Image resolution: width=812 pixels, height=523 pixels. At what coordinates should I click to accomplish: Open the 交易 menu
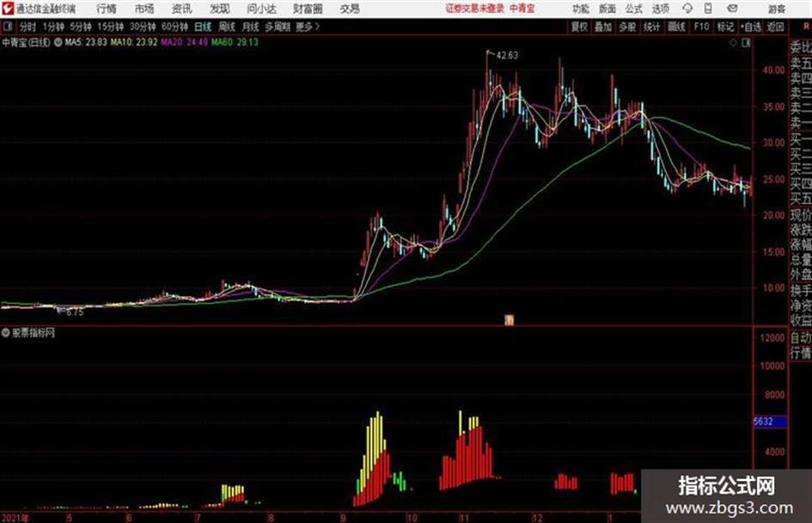tap(350, 9)
